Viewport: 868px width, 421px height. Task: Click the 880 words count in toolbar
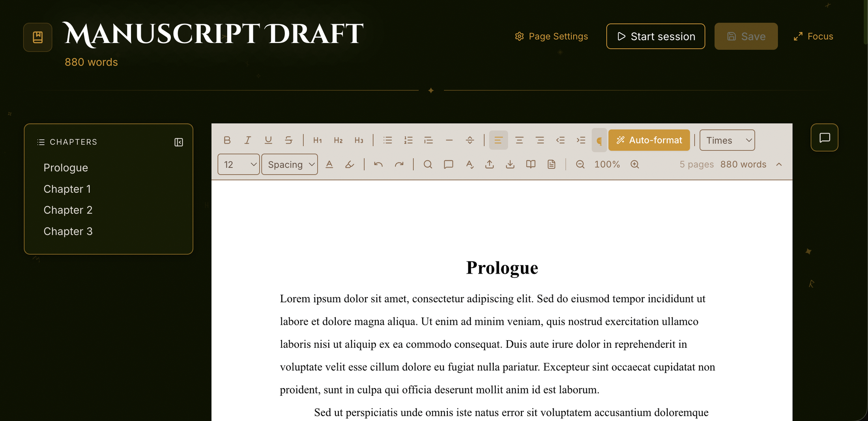click(x=743, y=164)
